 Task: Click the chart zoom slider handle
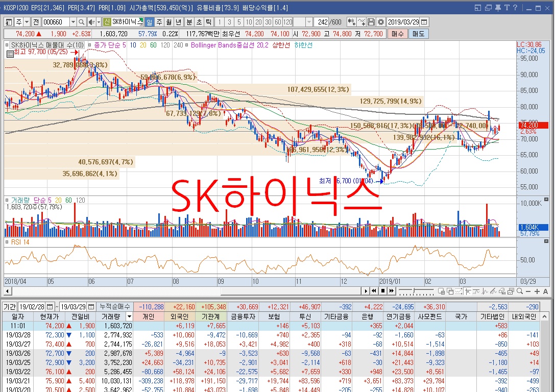click(x=414, y=291)
